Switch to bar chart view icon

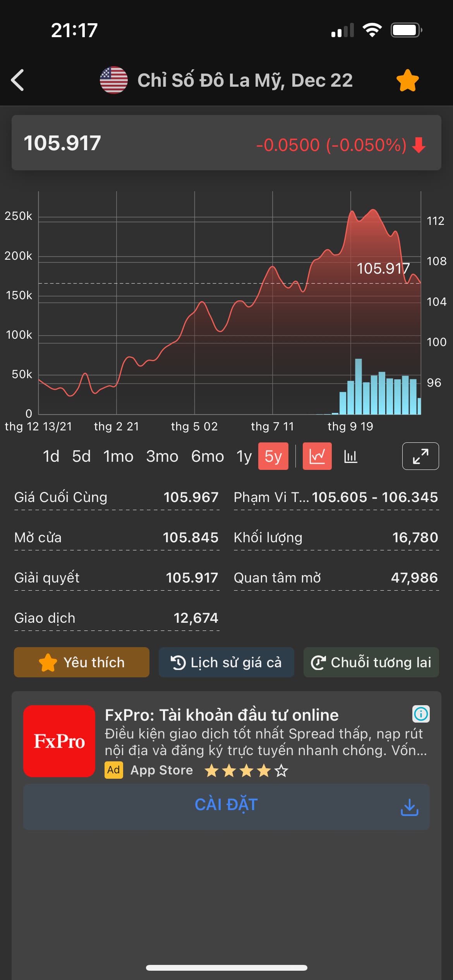click(x=350, y=456)
